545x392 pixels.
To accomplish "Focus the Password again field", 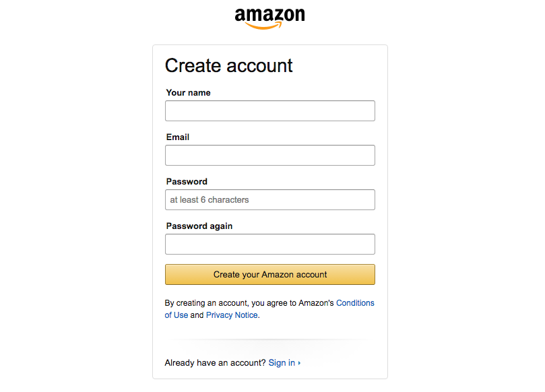I will (269, 244).
